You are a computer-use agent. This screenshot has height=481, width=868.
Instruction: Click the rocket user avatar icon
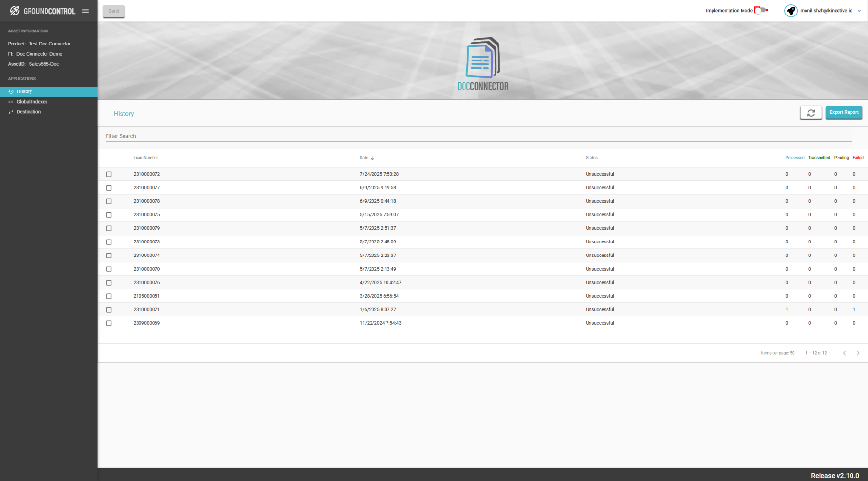pyautogui.click(x=790, y=11)
